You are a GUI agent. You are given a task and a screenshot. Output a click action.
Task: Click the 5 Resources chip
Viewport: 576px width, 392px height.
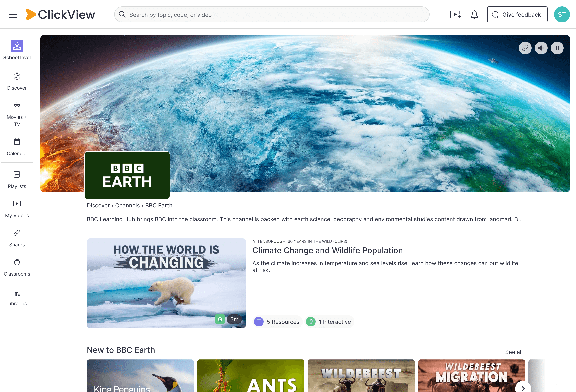point(277,322)
